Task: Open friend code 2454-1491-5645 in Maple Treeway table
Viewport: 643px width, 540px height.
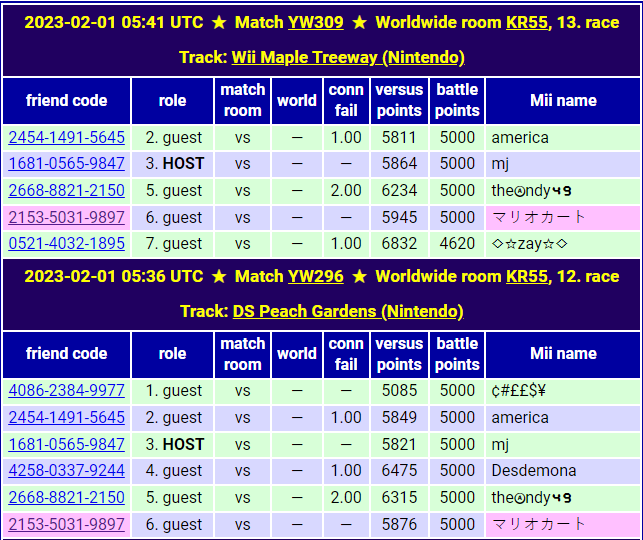Action: click(66, 137)
